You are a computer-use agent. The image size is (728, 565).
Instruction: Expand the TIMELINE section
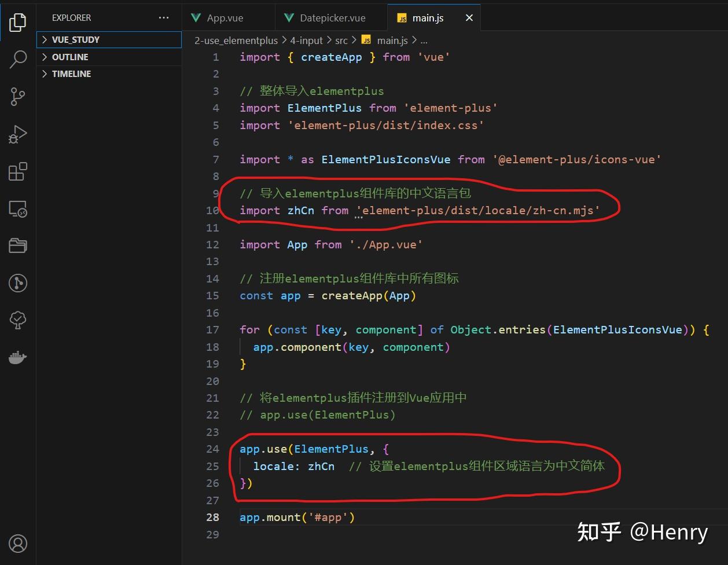109,74
